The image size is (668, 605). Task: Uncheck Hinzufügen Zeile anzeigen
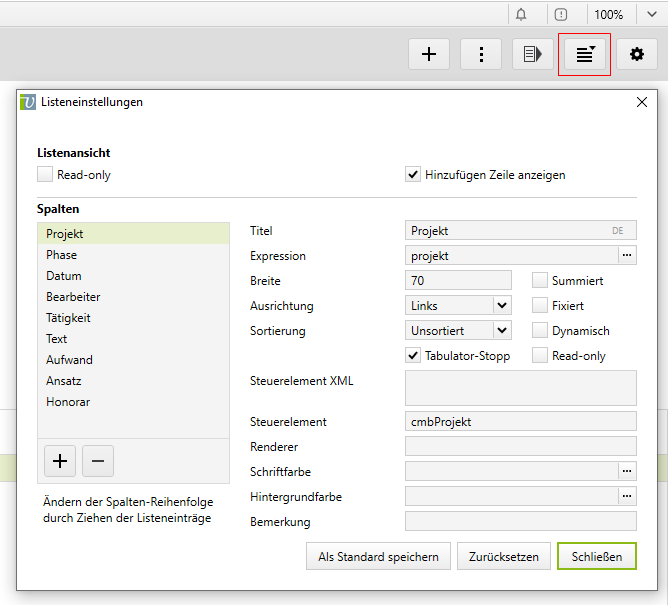[x=413, y=174]
